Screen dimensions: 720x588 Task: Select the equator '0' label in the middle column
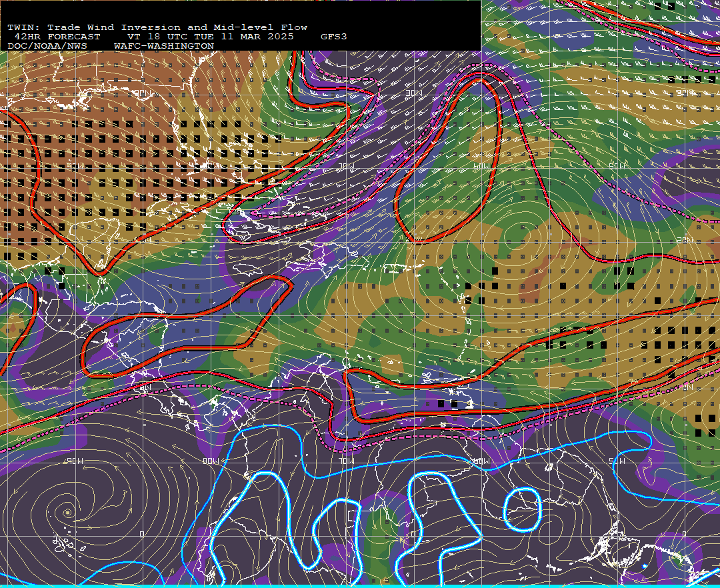pyautogui.click(x=413, y=535)
